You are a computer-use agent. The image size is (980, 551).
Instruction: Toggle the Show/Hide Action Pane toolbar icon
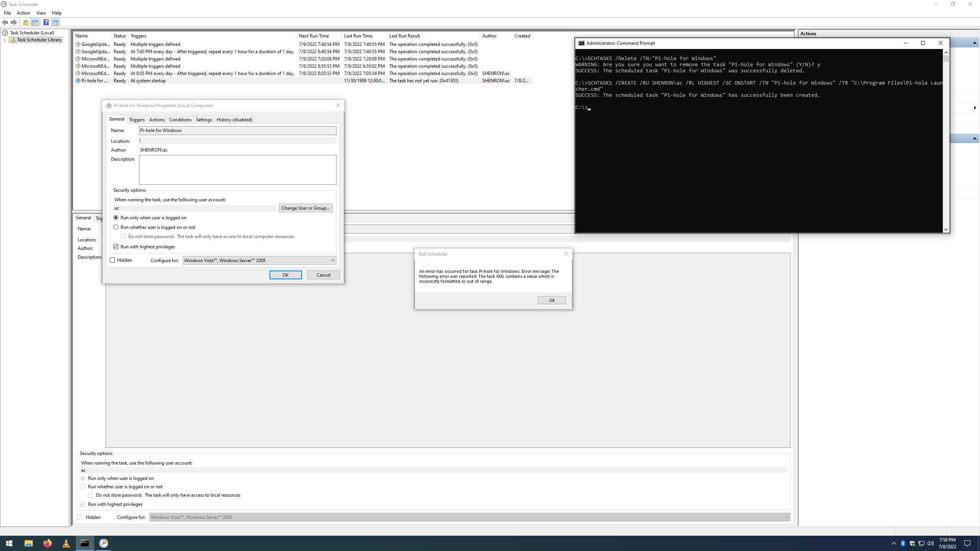(56, 22)
